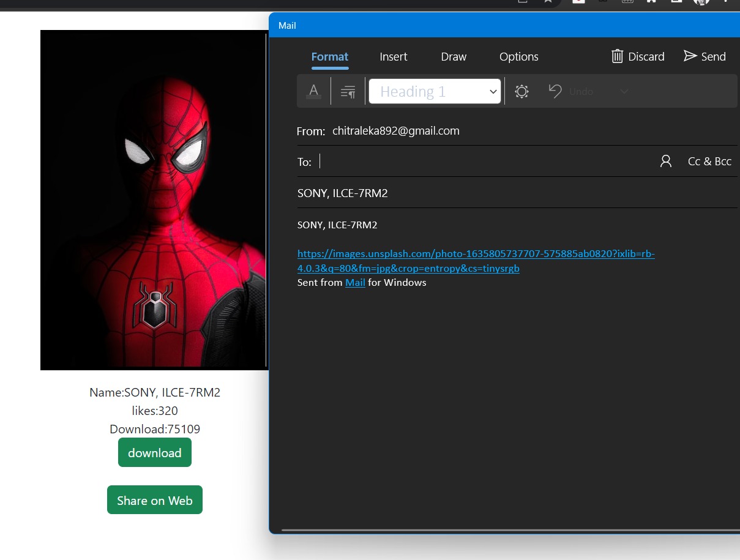740x560 pixels.
Task: Send the email
Action: [x=704, y=56]
